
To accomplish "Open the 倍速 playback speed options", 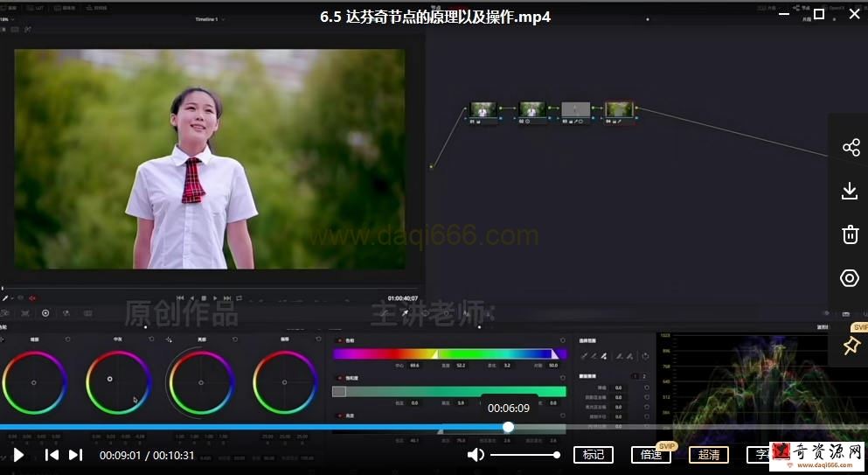I will click(651, 455).
